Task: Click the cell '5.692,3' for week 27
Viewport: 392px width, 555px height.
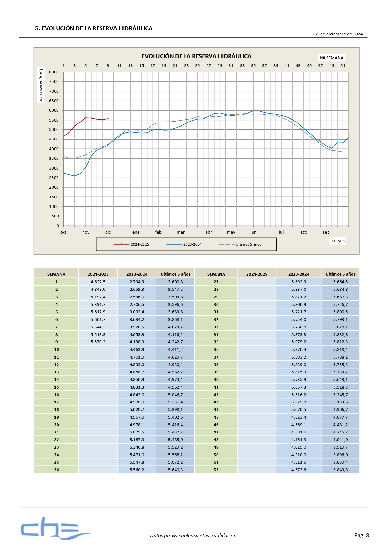Action: 299,282
